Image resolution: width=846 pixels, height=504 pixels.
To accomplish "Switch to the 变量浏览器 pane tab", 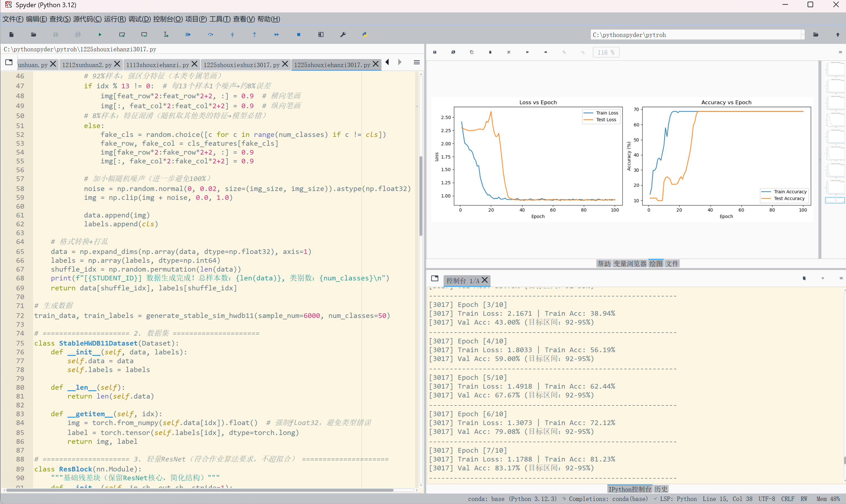I will click(x=629, y=264).
